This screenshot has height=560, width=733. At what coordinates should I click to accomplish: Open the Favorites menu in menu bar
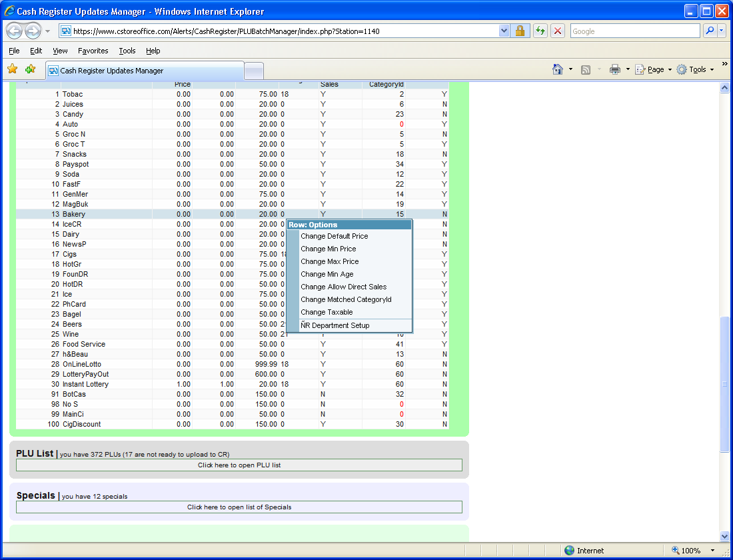coord(93,51)
